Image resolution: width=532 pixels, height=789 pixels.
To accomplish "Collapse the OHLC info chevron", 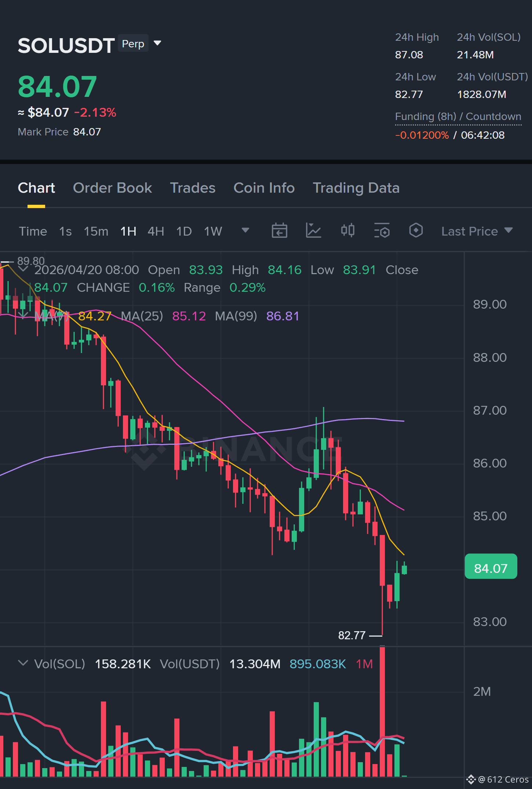I will tap(23, 269).
